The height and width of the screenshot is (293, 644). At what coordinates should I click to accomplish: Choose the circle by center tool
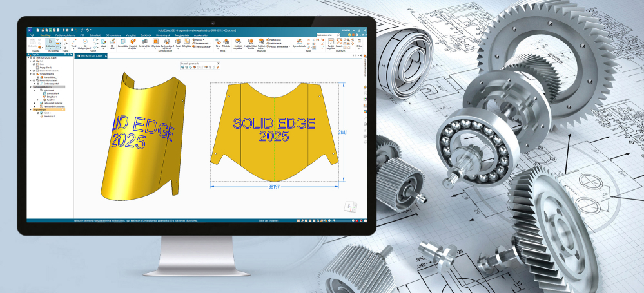[x=85, y=41]
